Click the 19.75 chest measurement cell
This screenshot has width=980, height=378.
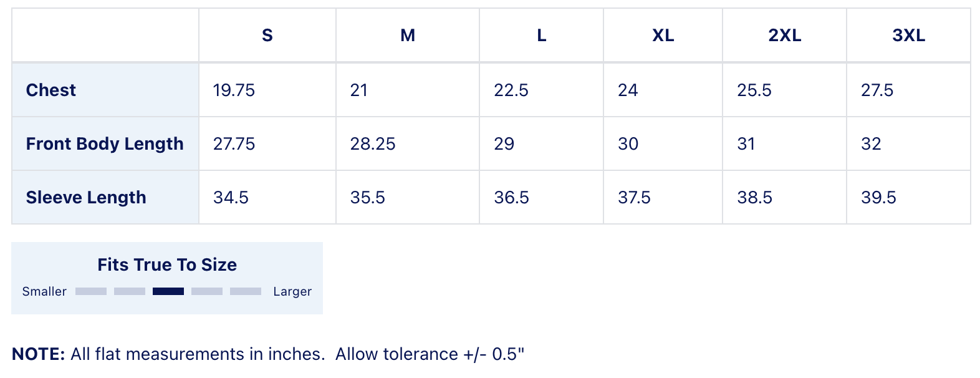234,90
